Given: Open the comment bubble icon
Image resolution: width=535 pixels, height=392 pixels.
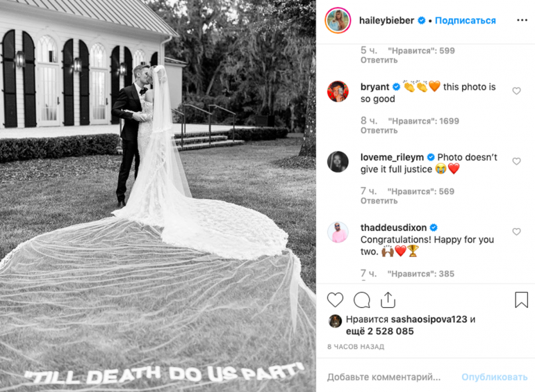Looking at the screenshot, I should (x=362, y=300).
